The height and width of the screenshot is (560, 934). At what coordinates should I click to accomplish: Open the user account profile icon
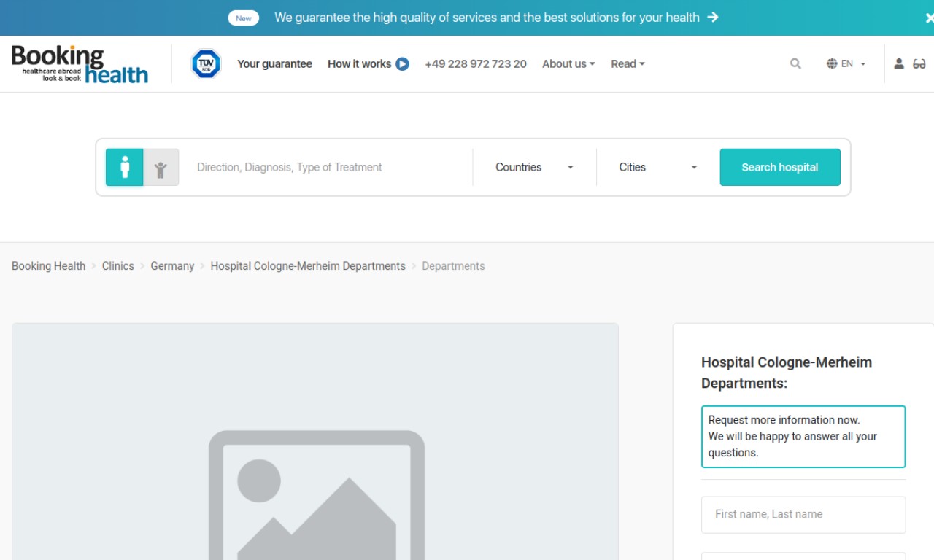[899, 64]
